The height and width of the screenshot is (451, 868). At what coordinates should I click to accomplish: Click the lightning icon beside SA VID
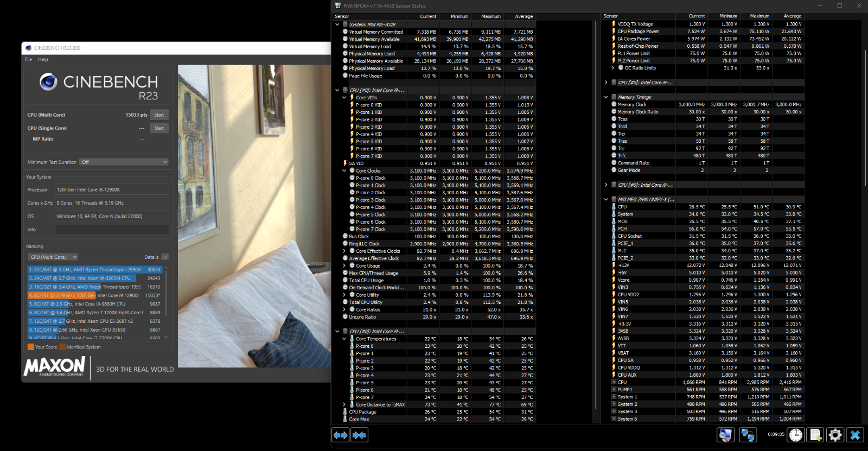click(345, 163)
